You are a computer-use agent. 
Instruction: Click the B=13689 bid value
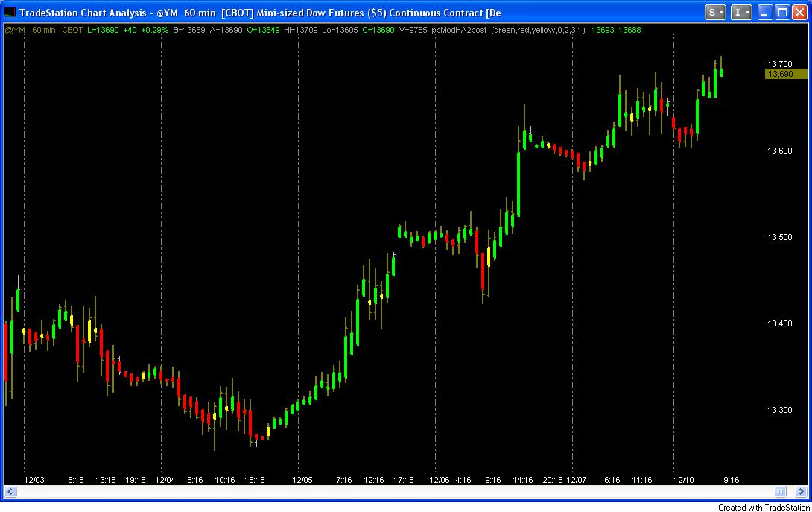tap(189, 30)
